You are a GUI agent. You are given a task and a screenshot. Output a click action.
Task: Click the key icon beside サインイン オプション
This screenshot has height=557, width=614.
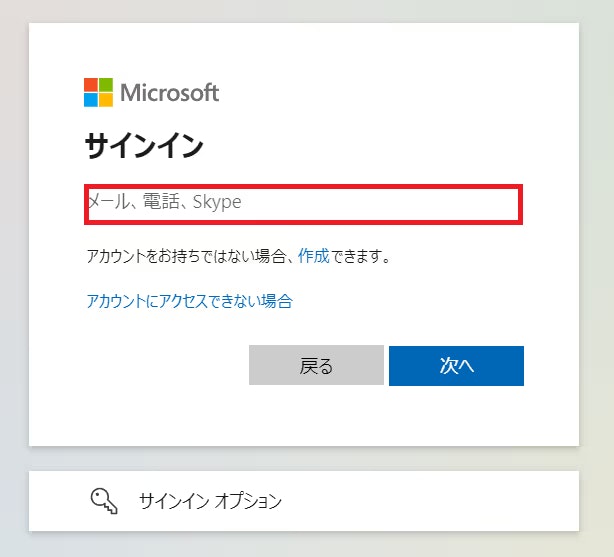pyautogui.click(x=104, y=501)
